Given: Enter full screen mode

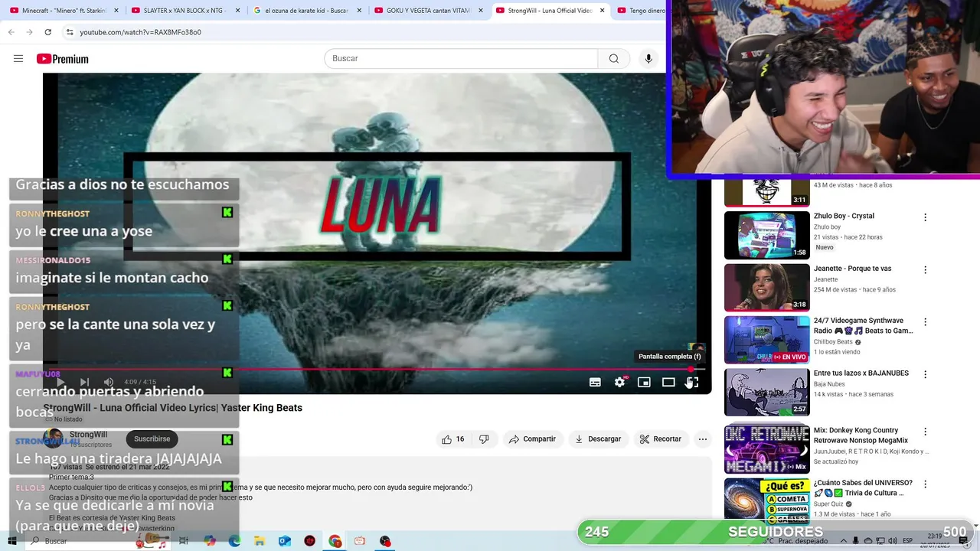Looking at the screenshot, I should click(692, 382).
